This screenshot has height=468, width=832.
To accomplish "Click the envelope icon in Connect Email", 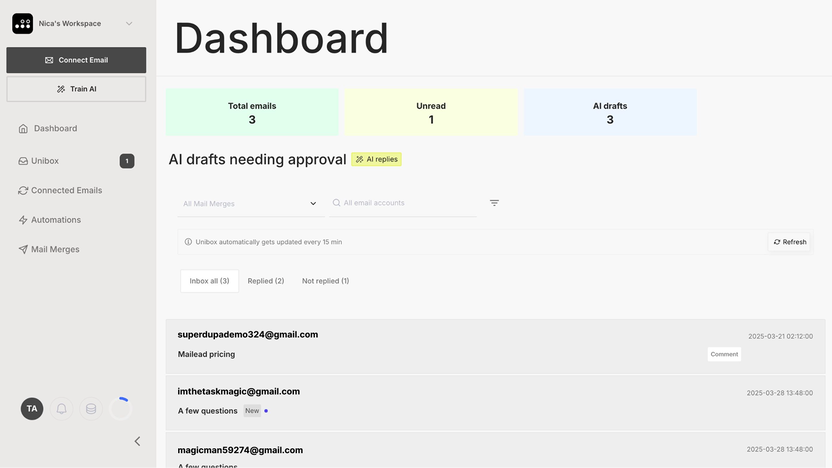I will (x=49, y=60).
